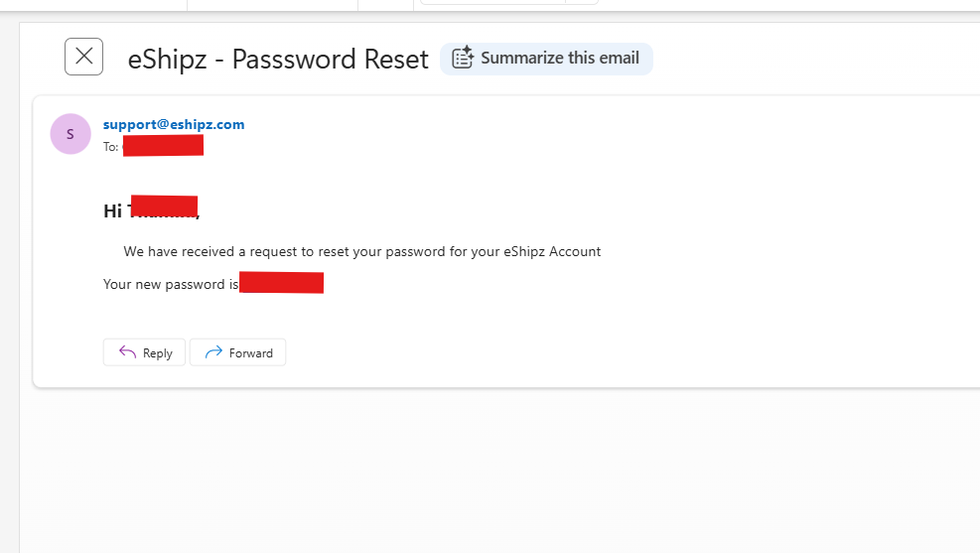Screen dimensions: 980x553
Task: Open the sender avatar with the letter S
Action: (70, 134)
